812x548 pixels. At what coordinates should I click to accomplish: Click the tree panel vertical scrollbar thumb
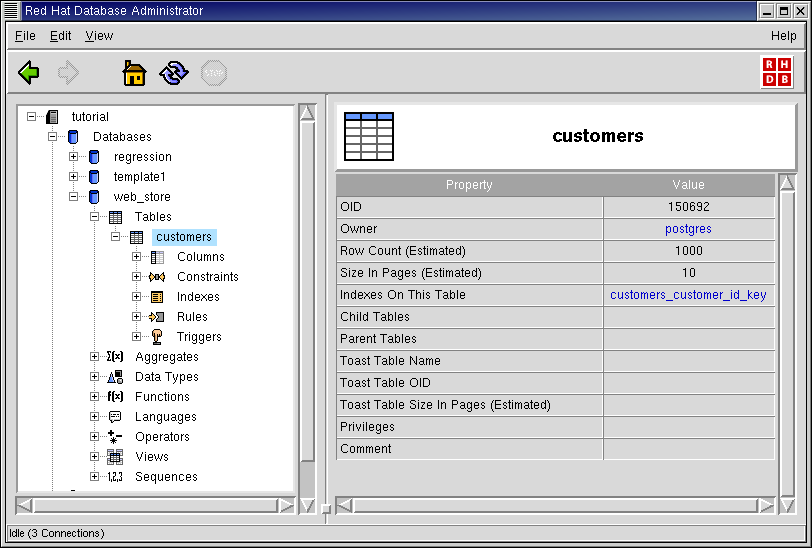point(307,292)
